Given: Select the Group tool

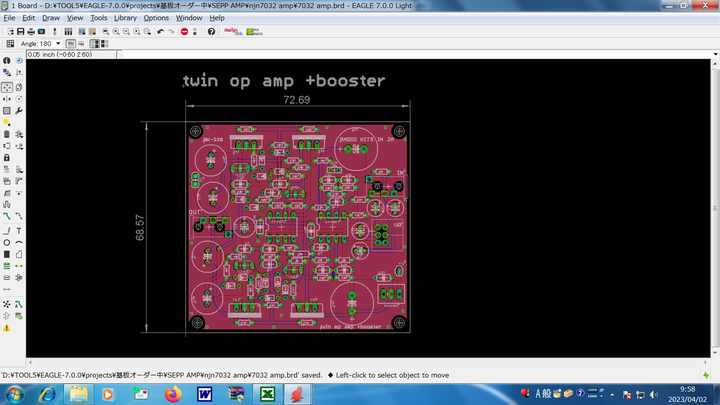Looking at the screenshot, I should click(x=6, y=111).
